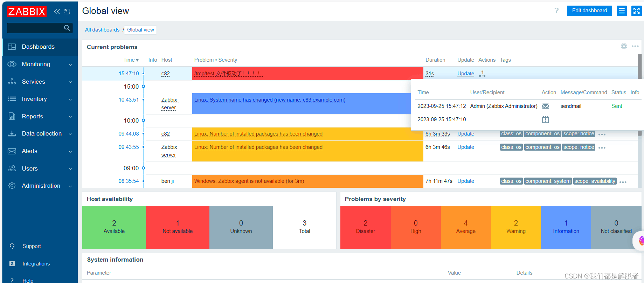The width and height of the screenshot is (644, 283).
Task: Click the 15:47:10 problem time link
Action: click(x=129, y=74)
